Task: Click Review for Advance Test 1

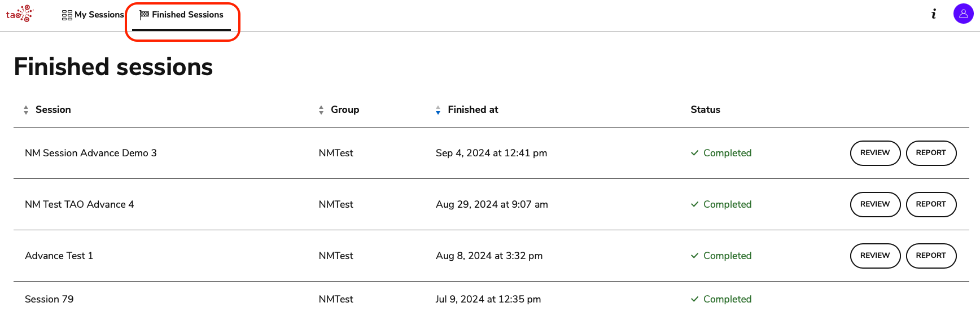Action: (x=875, y=256)
